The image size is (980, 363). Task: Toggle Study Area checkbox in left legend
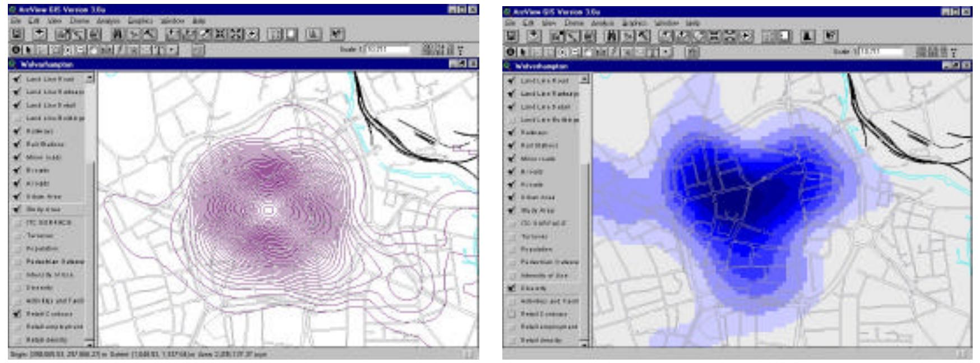tap(16, 210)
